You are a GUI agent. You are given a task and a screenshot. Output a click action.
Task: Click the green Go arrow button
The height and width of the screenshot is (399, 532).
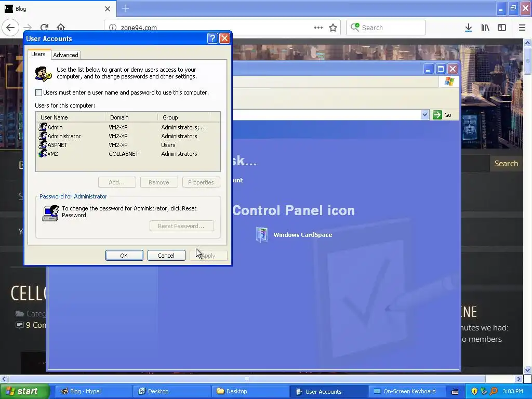(x=437, y=115)
